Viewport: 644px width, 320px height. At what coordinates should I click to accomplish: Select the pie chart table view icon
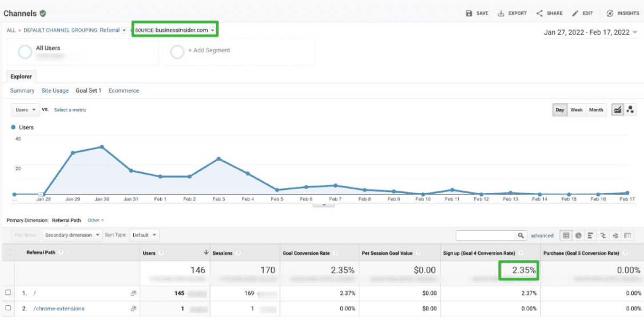pyautogui.click(x=578, y=235)
